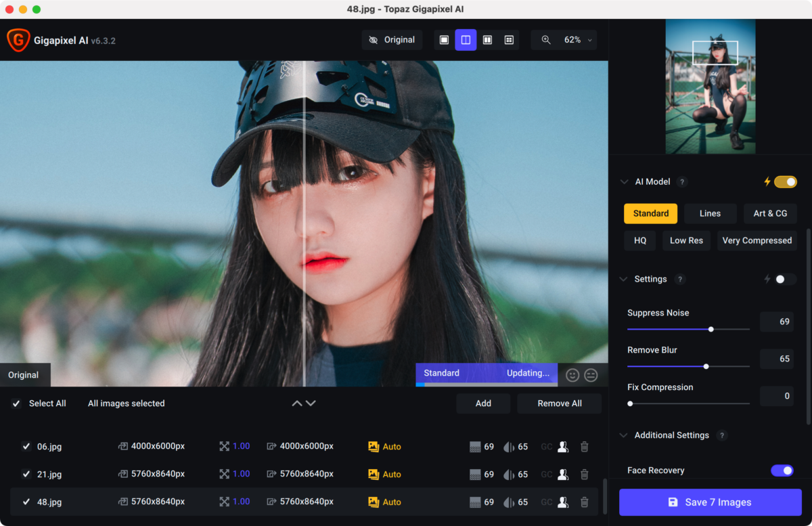The height and width of the screenshot is (526, 812).
Task: Open Auto model dropdown for 06.jpg
Action: 385,447
